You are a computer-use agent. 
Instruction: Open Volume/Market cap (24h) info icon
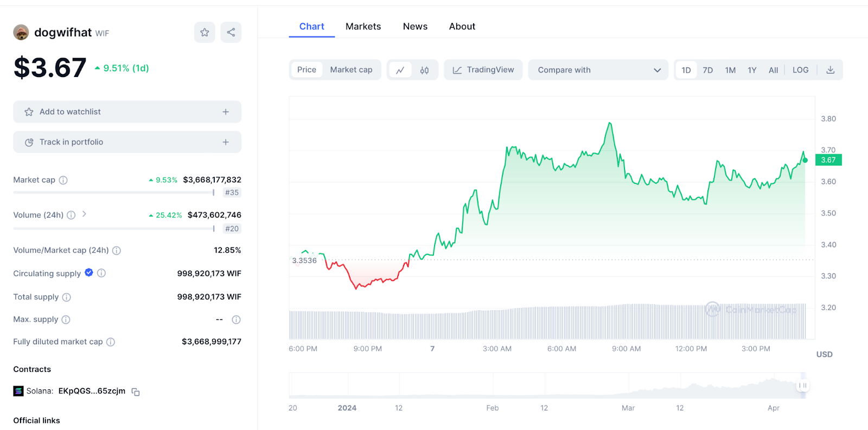click(117, 251)
